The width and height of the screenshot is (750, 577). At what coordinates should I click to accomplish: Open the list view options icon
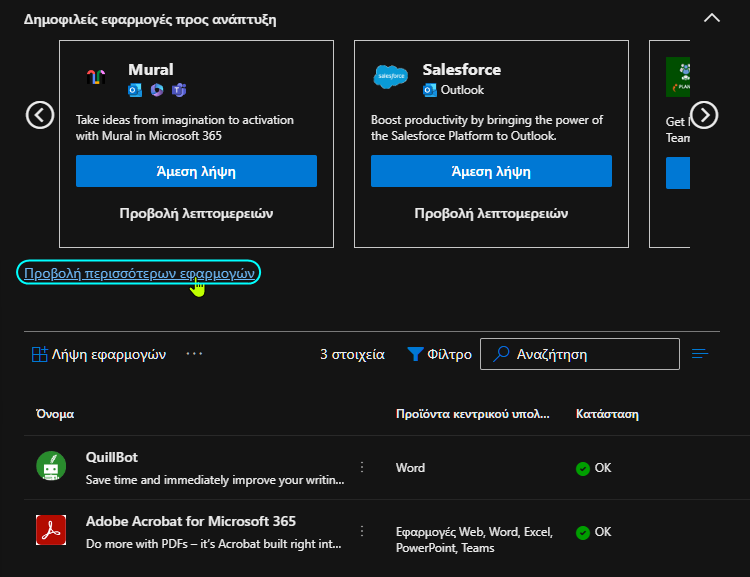[x=700, y=354]
